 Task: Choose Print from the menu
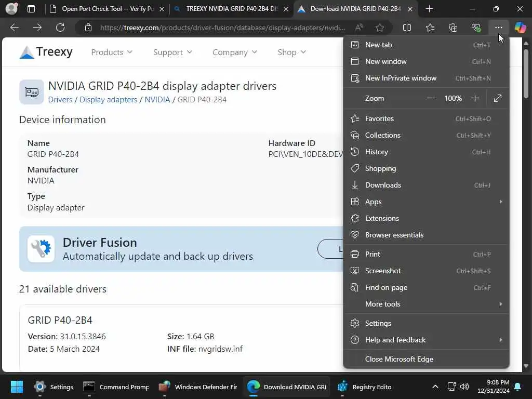tap(426, 254)
